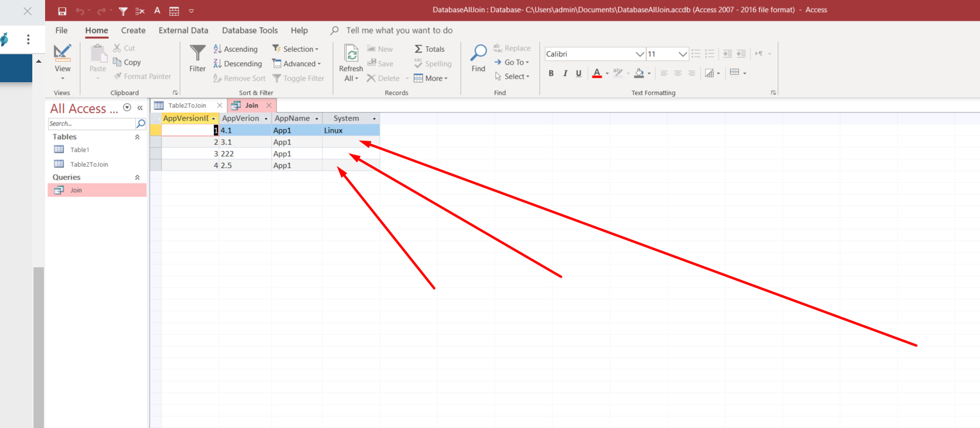Switch to the Create ribbon tab
This screenshot has height=428, width=980.
tap(133, 30)
